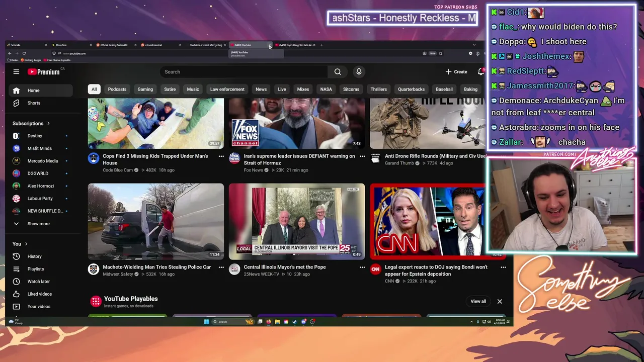This screenshot has width=644, height=362.
Task: Select the Music filter chip
Action: pyautogui.click(x=193, y=89)
